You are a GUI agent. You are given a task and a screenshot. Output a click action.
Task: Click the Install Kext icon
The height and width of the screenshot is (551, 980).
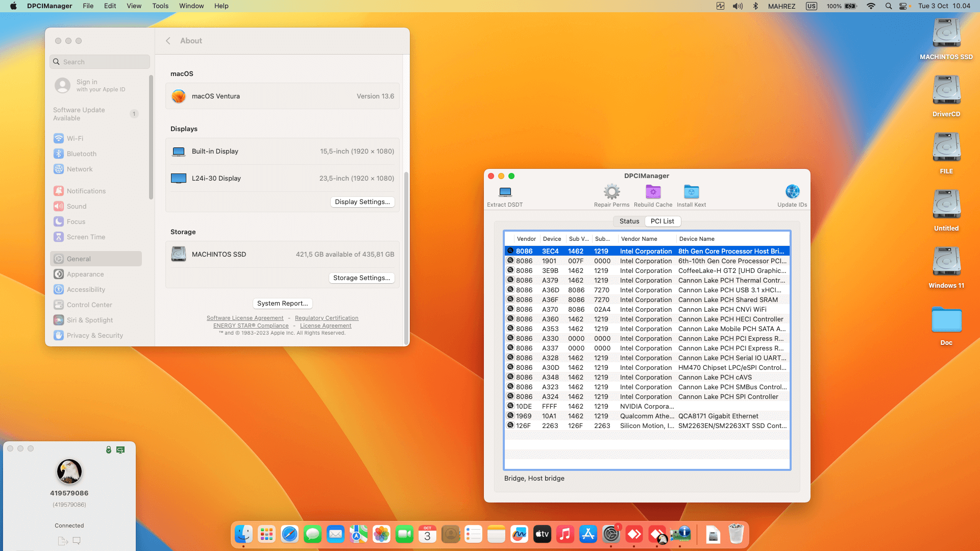pyautogui.click(x=691, y=192)
